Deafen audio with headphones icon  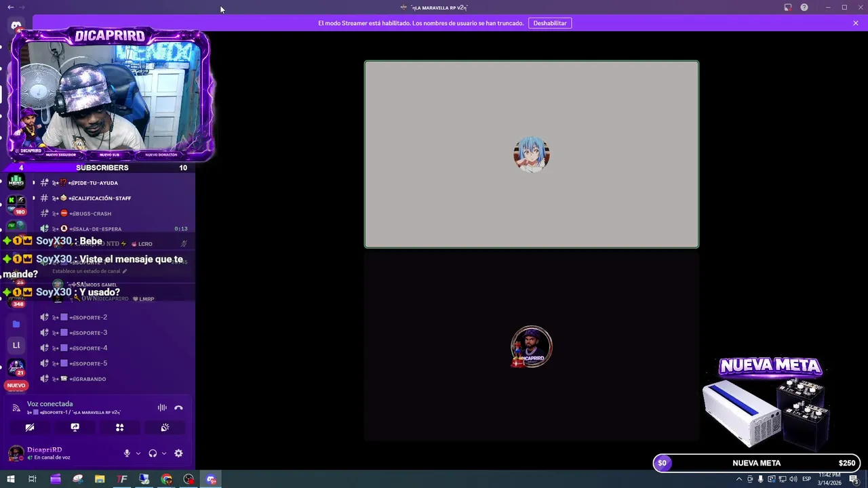click(153, 453)
